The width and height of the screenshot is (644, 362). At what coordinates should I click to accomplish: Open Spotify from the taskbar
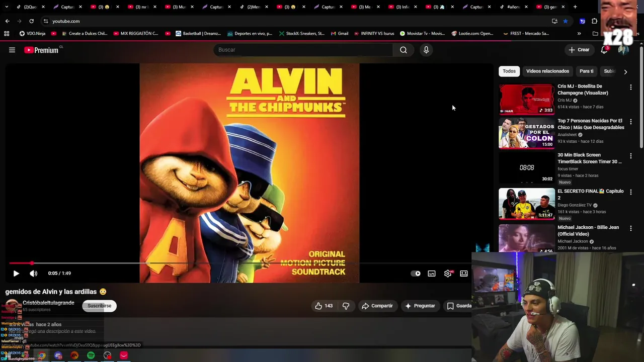click(91, 355)
